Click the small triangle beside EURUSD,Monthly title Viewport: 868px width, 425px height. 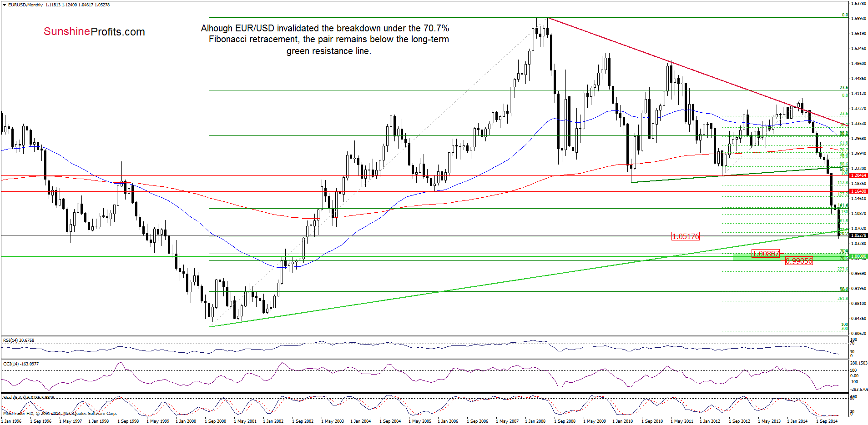5,5
